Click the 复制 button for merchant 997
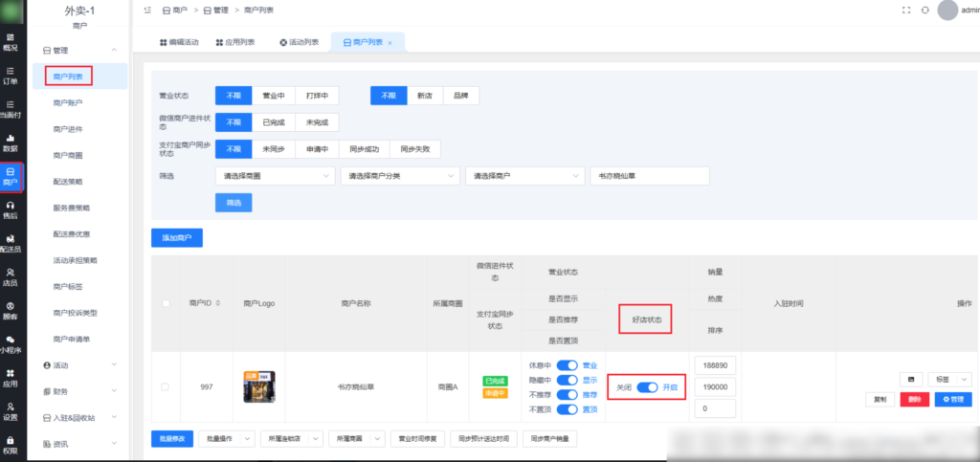The width and height of the screenshot is (980, 462). [x=880, y=400]
